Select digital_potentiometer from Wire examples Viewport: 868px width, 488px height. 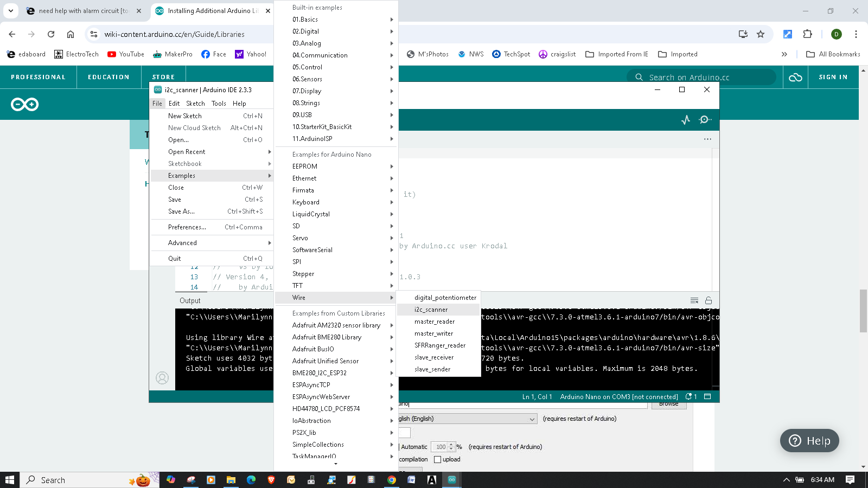pos(439,298)
